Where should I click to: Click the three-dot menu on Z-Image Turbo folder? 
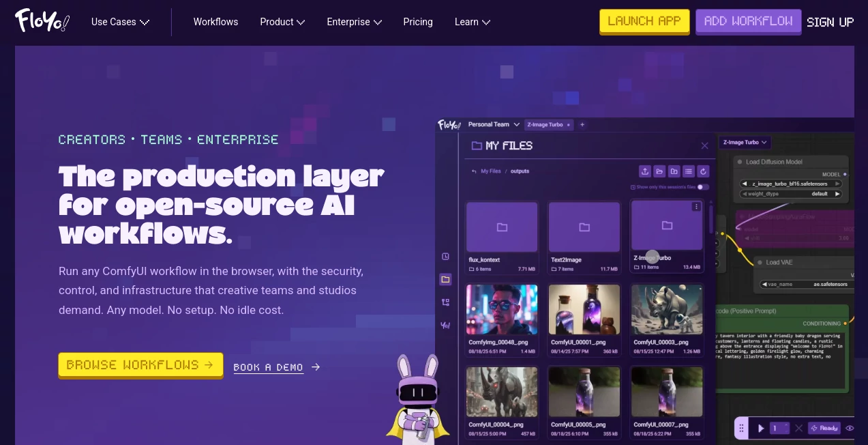(x=696, y=207)
